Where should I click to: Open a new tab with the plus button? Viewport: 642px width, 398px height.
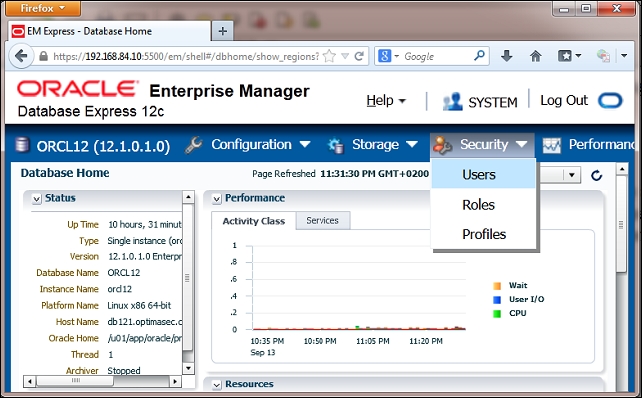[223, 31]
